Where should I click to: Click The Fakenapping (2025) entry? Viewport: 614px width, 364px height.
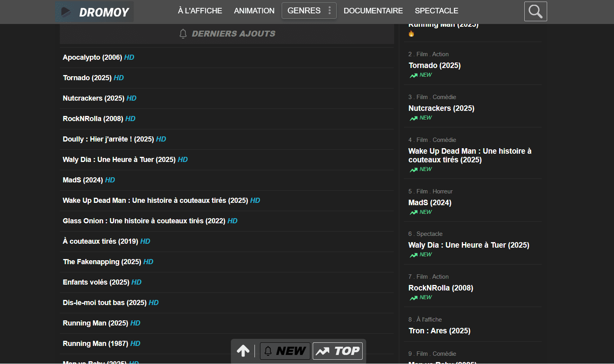coord(102,262)
